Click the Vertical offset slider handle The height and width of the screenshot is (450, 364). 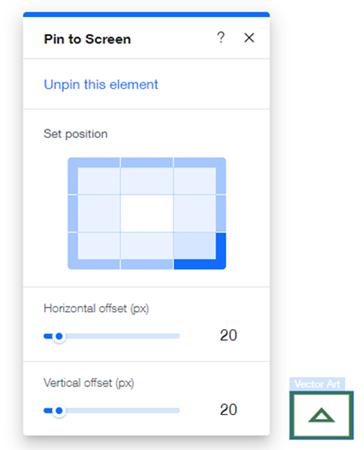point(59,411)
